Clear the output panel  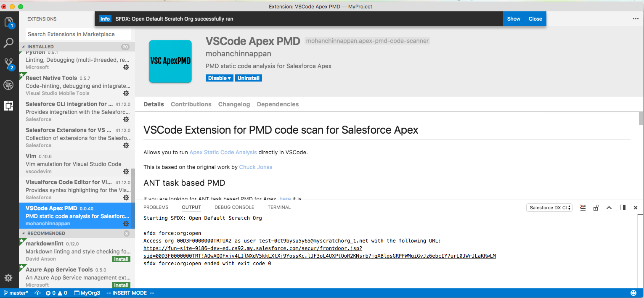coord(583,208)
